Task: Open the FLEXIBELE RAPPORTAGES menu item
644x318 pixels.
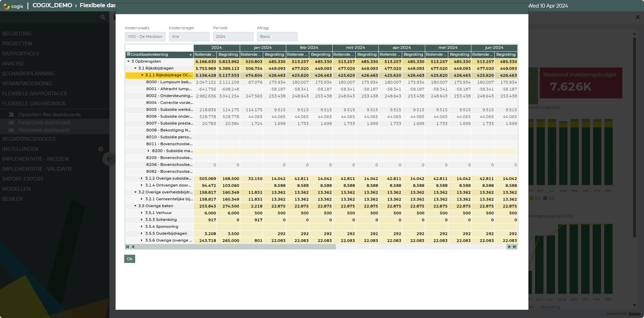Action: 34,94
